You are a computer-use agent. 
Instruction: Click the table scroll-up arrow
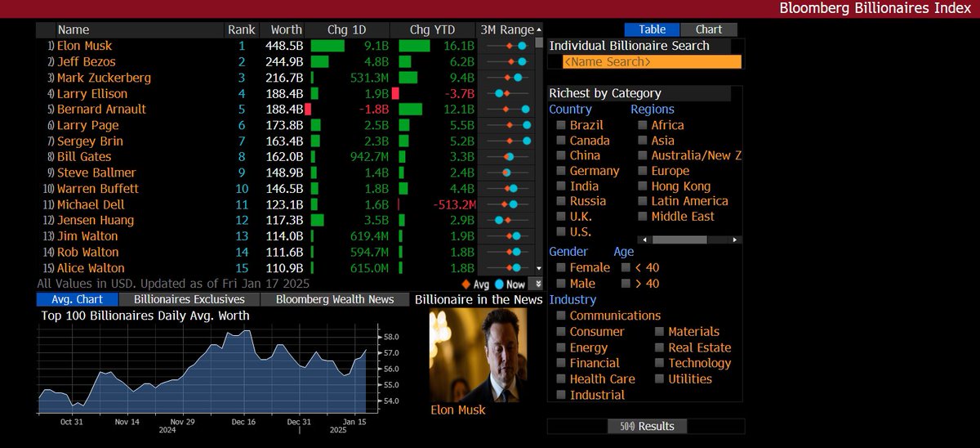539,29
